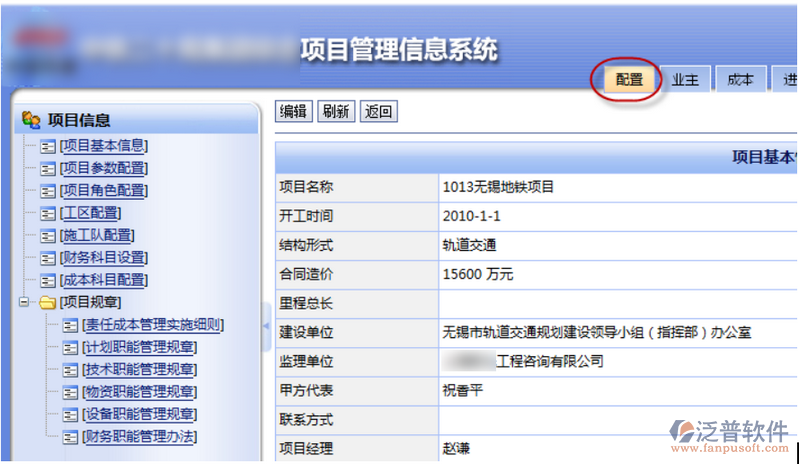The width and height of the screenshot is (799, 464).
Task: Switch to the 配置 tab
Action: coord(629,80)
